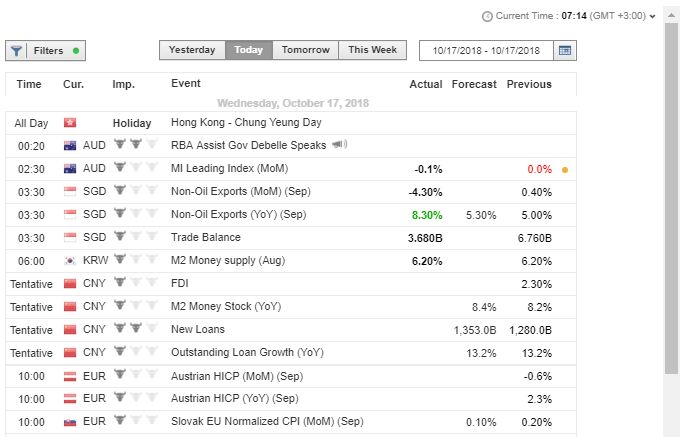Click the orange dot on MI Leading Index row
The image size is (684, 437).
(565, 169)
